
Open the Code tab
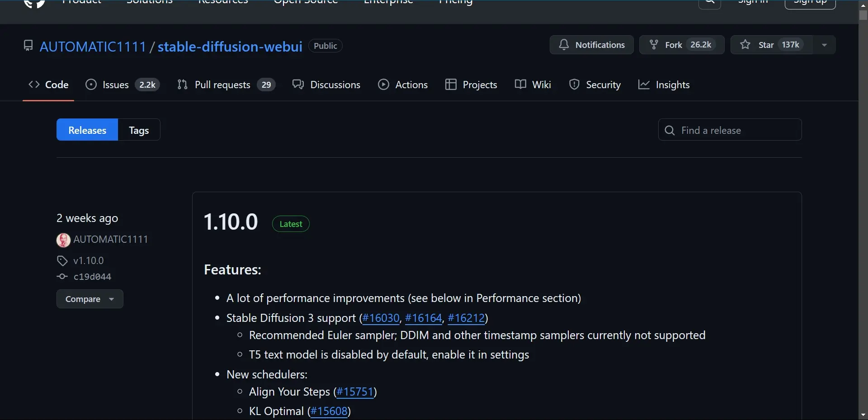click(x=48, y=85)
